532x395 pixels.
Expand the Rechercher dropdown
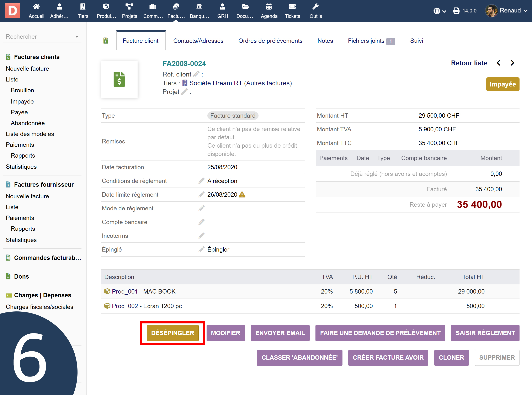pos(77,37)
